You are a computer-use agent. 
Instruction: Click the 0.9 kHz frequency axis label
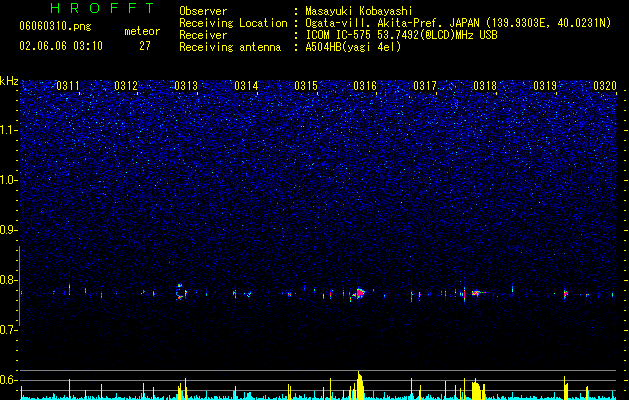(x=9, y=230)
